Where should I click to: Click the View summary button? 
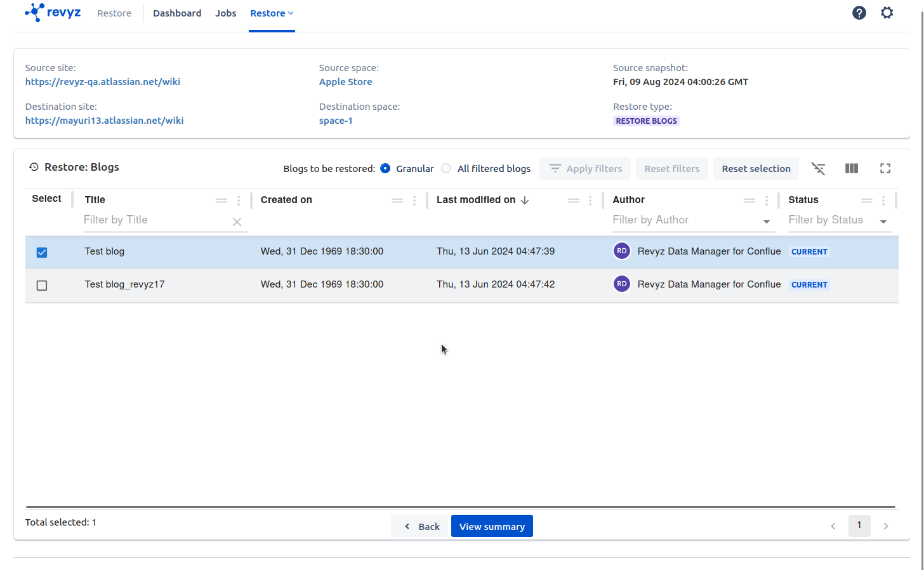(492, 526)
